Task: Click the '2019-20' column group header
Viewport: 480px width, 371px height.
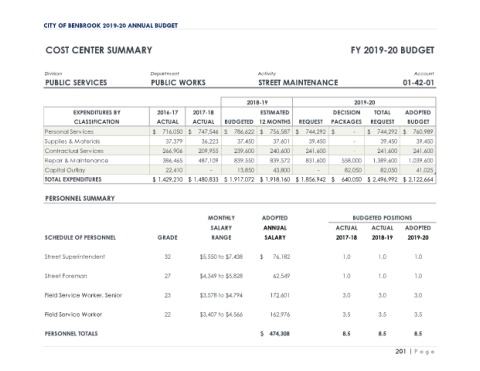Action: pyautogui.click(x=364, y=103)
